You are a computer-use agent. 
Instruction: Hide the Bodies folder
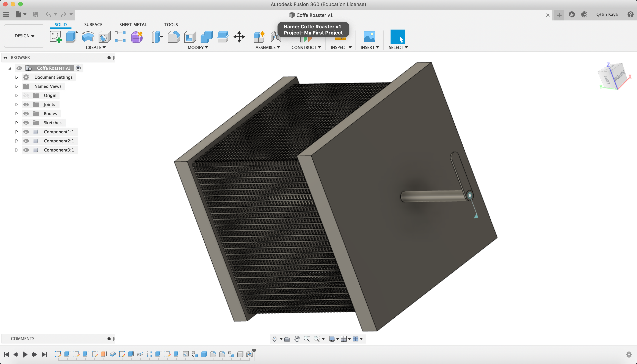26,113
